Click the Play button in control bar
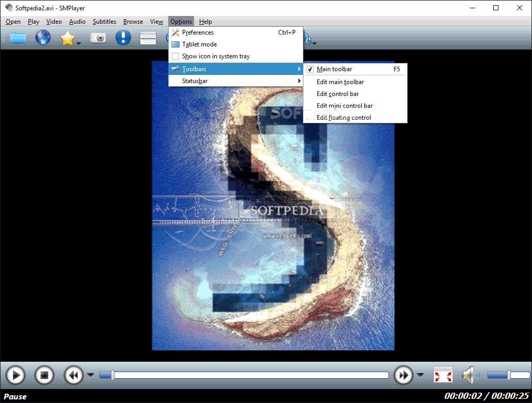 click(x=15, y=375)
